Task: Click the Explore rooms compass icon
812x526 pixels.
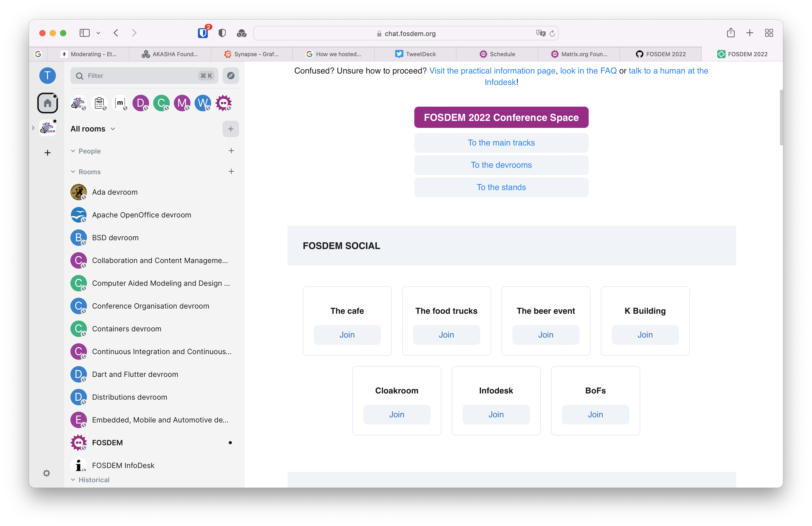Action: [231, 76]
